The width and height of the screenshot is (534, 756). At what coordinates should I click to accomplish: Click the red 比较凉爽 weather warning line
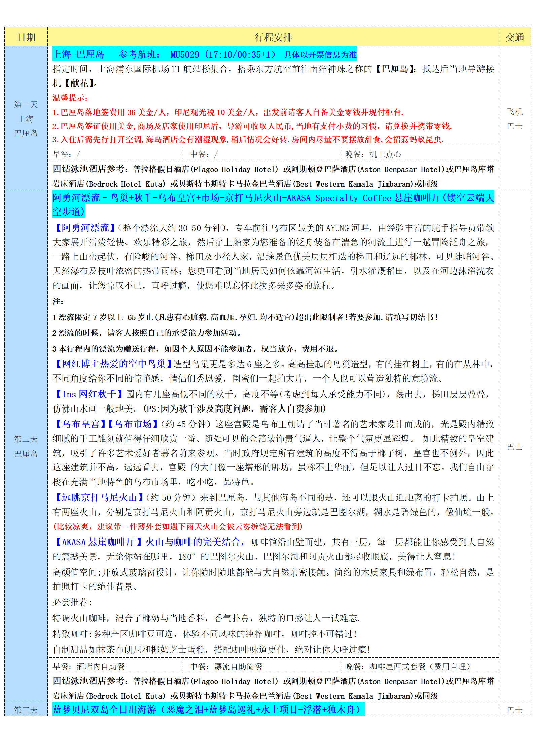pos(178,526)
